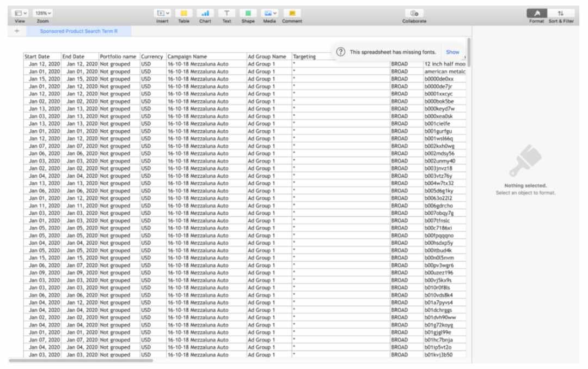This screenshot has height=369, width=588.
Task: Add a Text box
Action: point(226,13)
